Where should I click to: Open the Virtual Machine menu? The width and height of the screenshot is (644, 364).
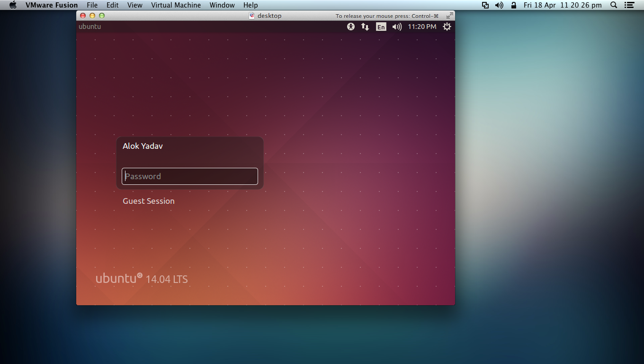tap(176, 5)
